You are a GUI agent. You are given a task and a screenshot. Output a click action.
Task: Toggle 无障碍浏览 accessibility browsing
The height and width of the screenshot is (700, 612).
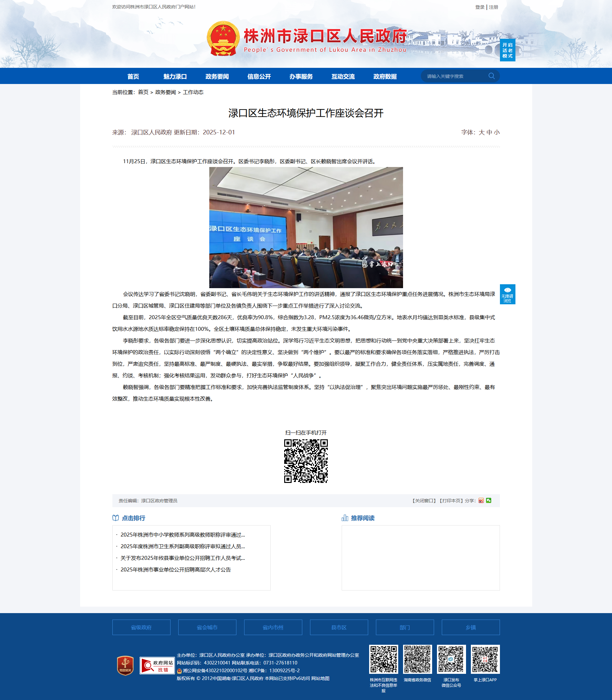click(x=507, y=294)
